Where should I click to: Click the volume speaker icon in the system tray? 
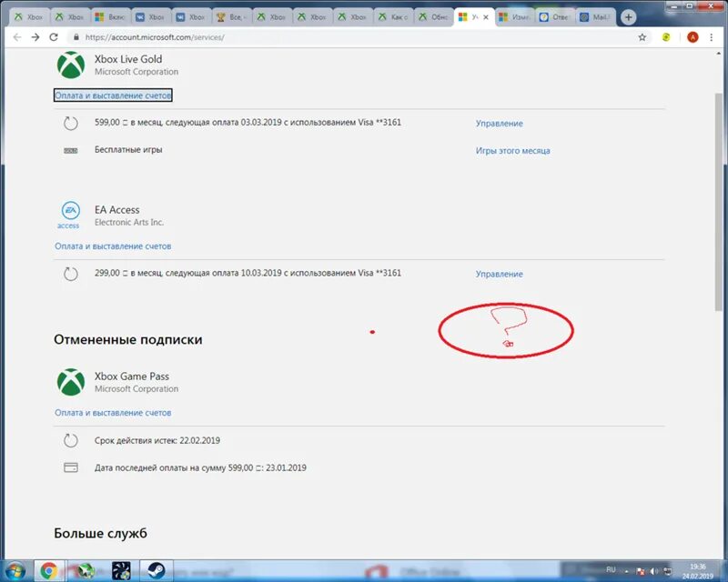[x=653, y=571]
